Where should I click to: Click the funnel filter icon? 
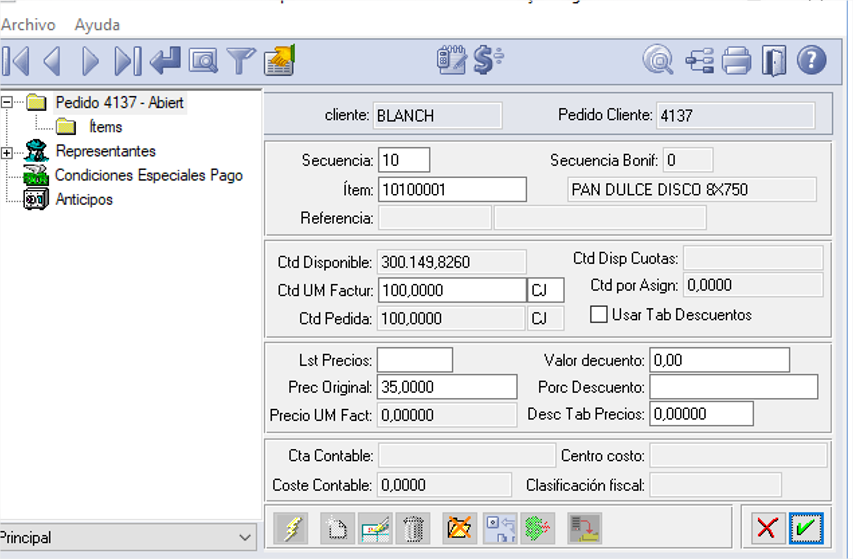tap(240, 60)
